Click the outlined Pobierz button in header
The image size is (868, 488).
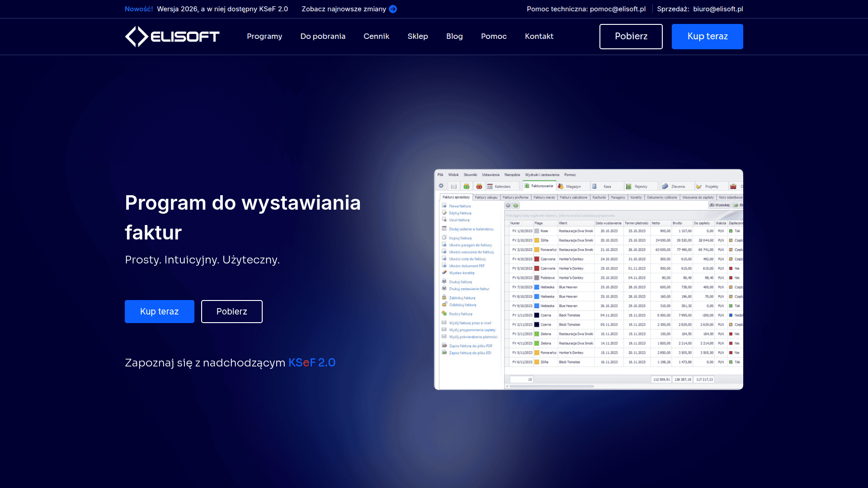(x=631, y=37)
